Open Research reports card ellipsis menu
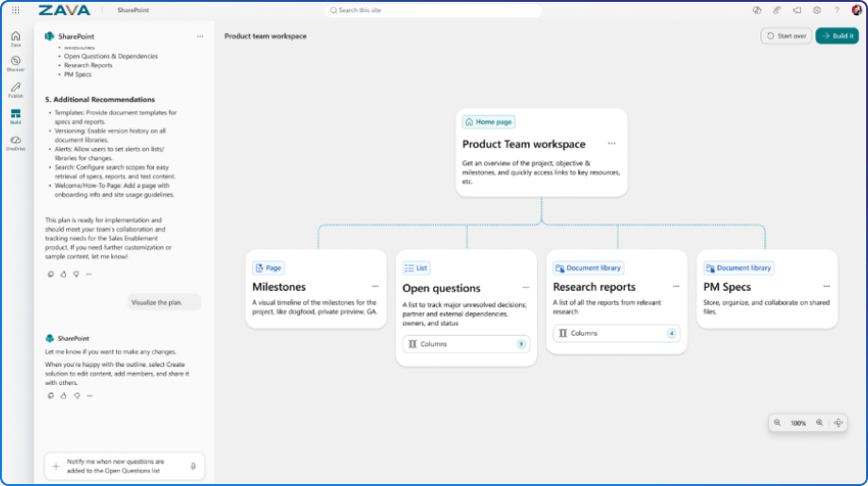868x486 pixels. click(x=676, y=287)
